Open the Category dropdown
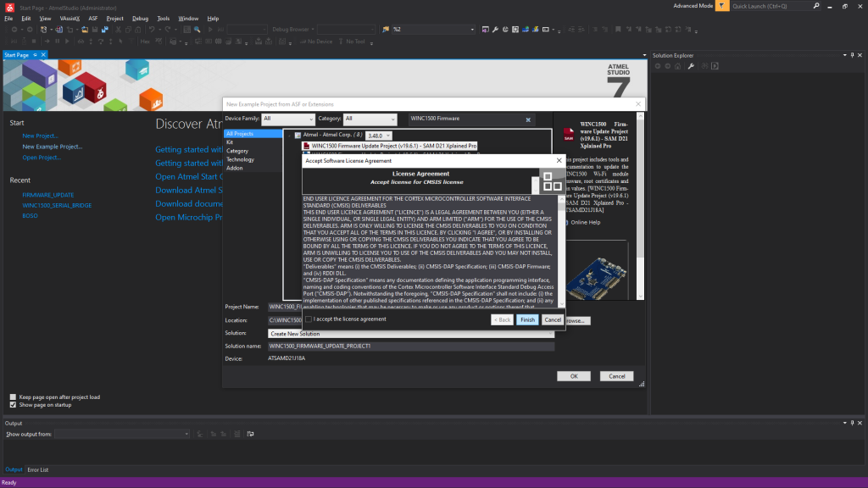 pyautogui.click(x=370, y=119)
